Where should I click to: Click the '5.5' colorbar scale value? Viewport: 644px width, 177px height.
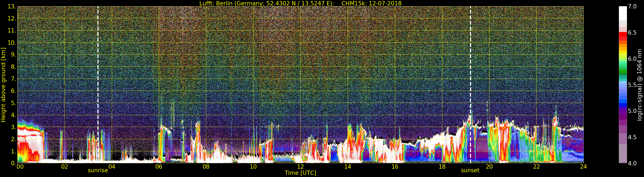click(x=632, y=85)
